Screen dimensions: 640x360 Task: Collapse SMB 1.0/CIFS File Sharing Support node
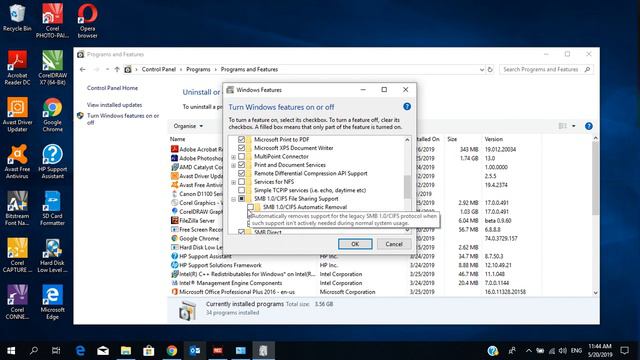(x=233, y=199)
